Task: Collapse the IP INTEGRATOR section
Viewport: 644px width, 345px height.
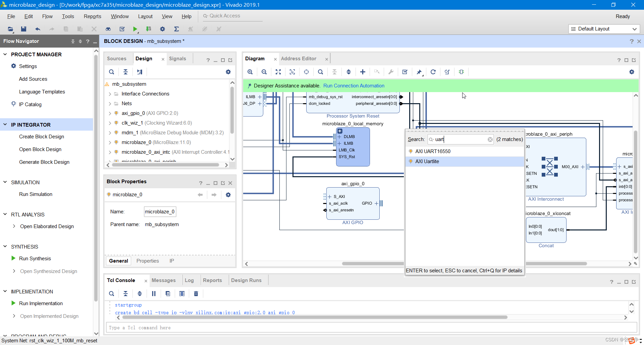Action: [x=5, y=125]
